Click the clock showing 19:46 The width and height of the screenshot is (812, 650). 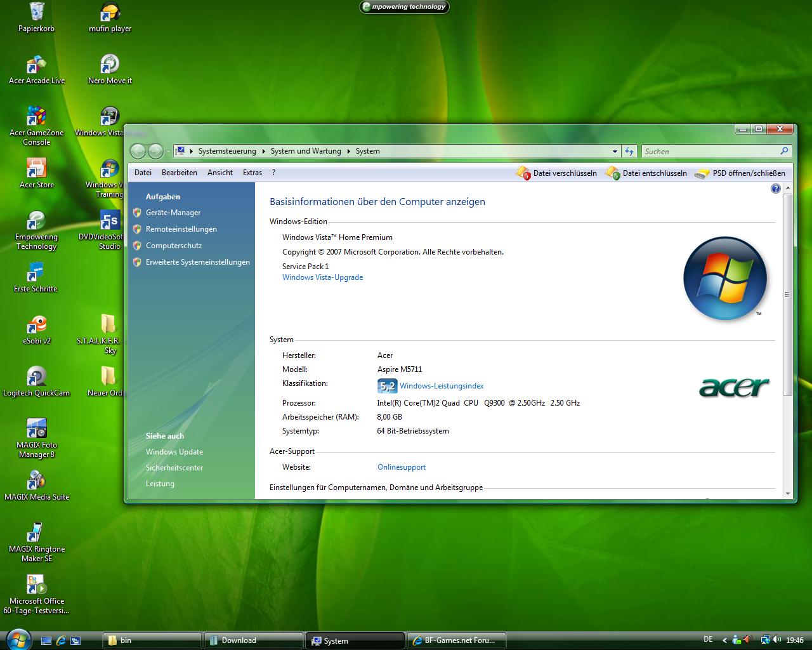coord(795,640)
